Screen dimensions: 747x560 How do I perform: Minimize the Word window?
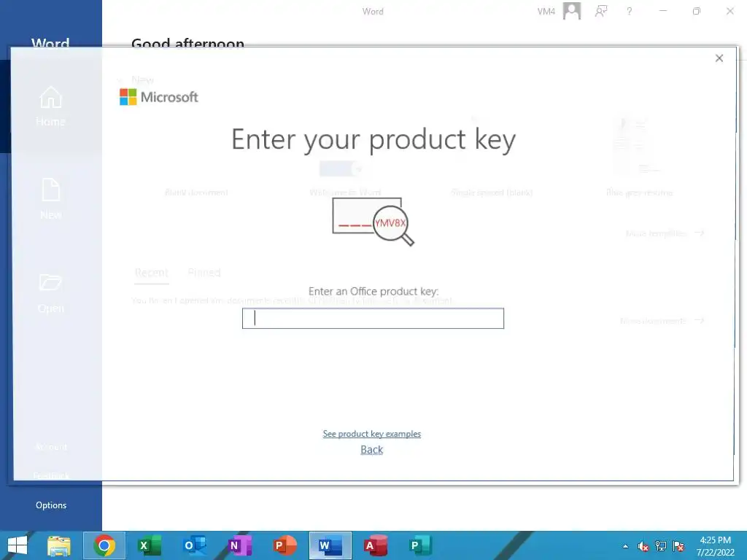[x=662, y=11]
